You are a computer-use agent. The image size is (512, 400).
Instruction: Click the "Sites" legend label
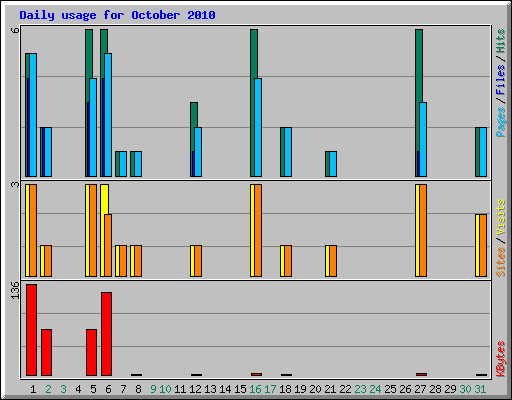(x=501, y=262)
